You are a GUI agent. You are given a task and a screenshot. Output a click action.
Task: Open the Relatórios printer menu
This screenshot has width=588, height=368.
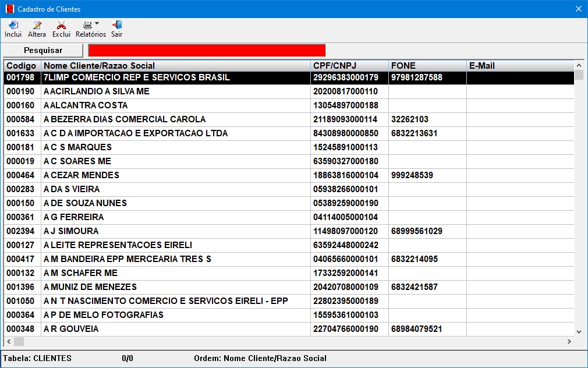(91, 29)
